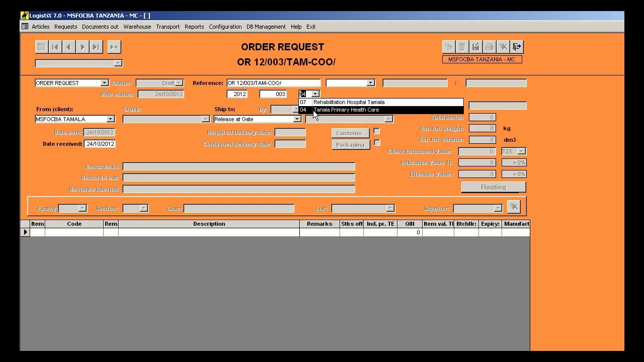The height and width of the screenshot is (362, 644).
Task: Open the DB Management menu
Action: [x=266, y=27]
